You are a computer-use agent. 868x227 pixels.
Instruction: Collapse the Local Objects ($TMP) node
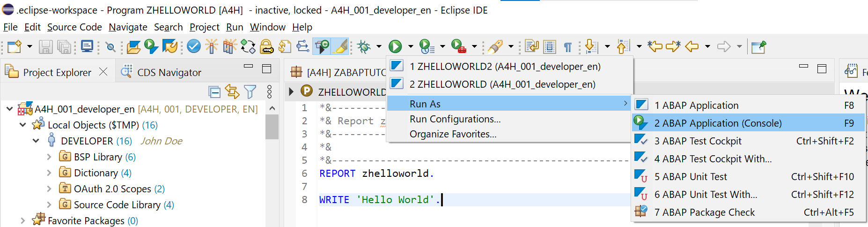pos(22,125)
